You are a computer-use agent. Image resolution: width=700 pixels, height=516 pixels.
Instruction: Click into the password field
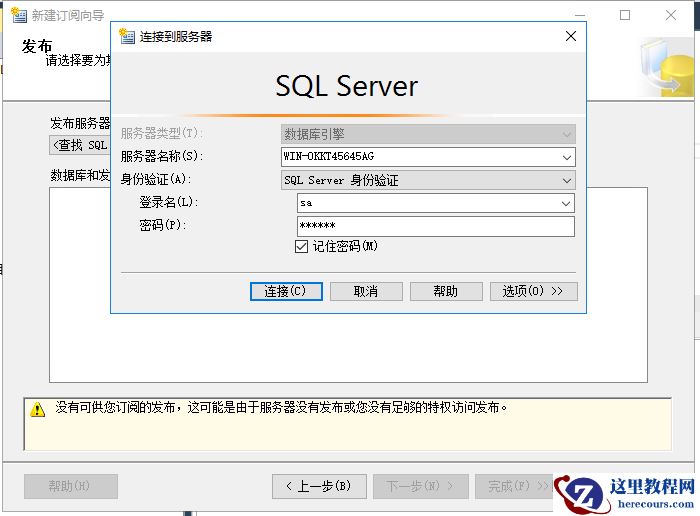click(436, 226)
